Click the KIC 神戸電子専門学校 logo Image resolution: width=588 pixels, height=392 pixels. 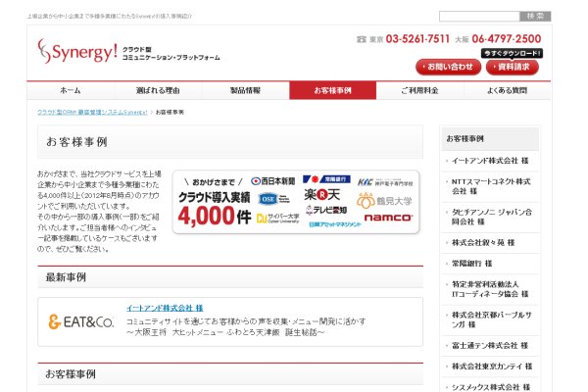tap(385, 182)
